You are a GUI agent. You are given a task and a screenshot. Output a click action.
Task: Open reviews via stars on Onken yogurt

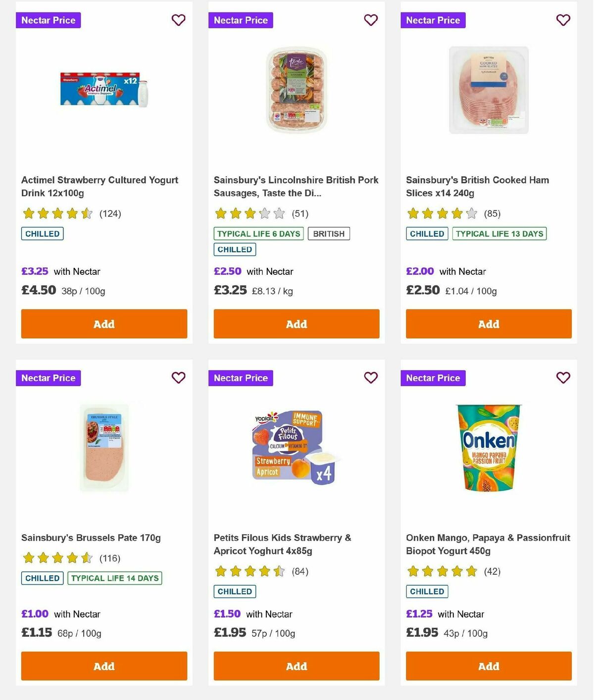point(441,572)
